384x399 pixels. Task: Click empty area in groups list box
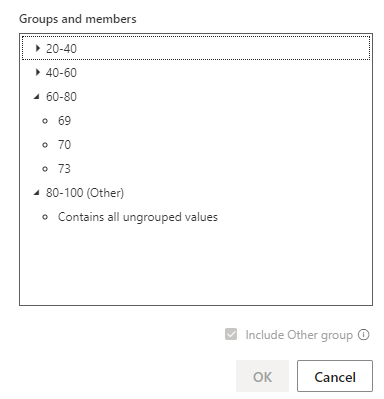196,265
